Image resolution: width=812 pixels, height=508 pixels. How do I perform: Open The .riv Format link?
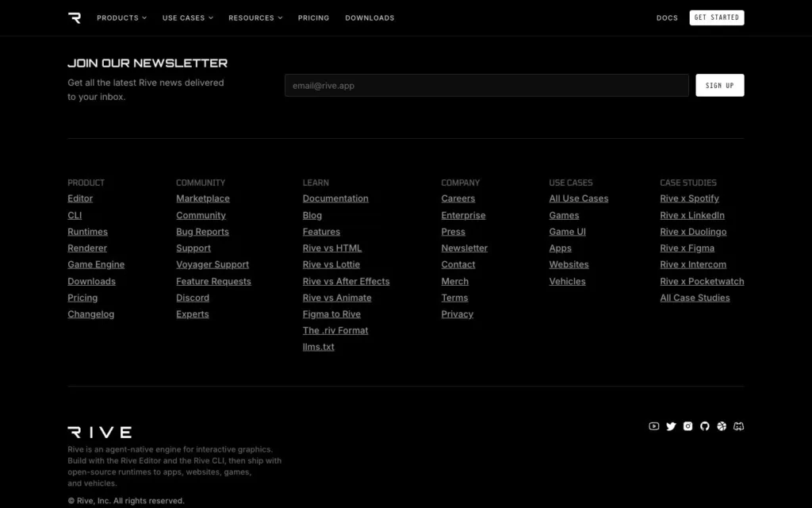pyautogui.click(x=335, y=331)
